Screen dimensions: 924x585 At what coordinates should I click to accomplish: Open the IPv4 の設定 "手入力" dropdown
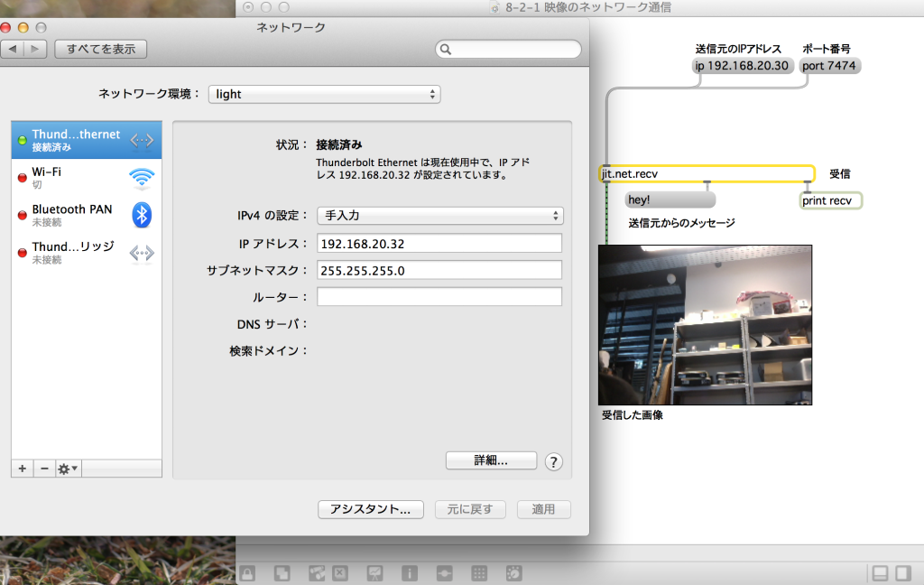[x=439, y=216]
